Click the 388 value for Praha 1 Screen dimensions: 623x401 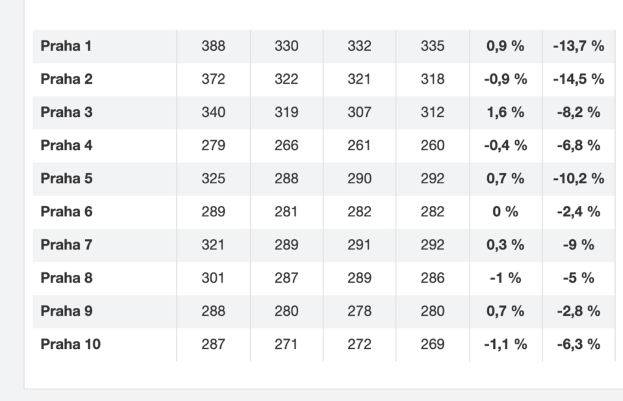pos(213,46)
